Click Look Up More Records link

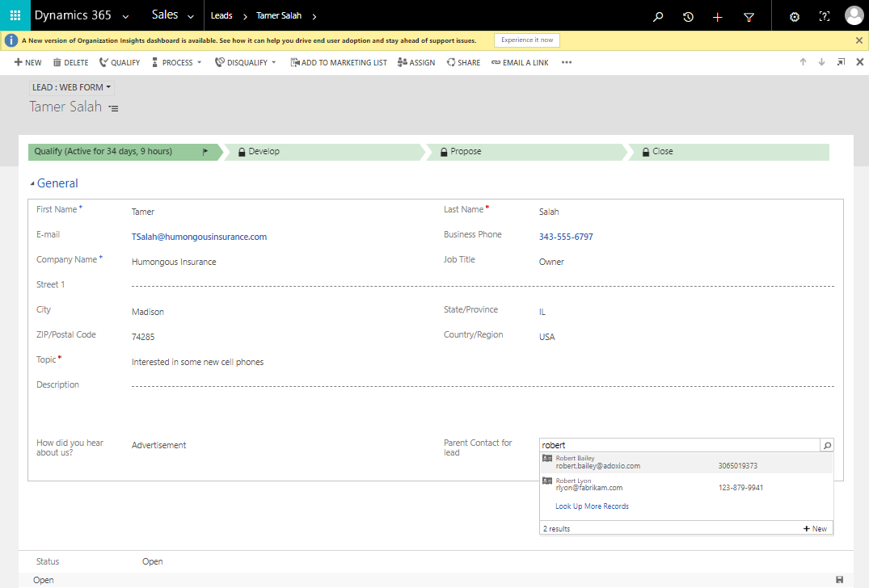pos(592,506)
